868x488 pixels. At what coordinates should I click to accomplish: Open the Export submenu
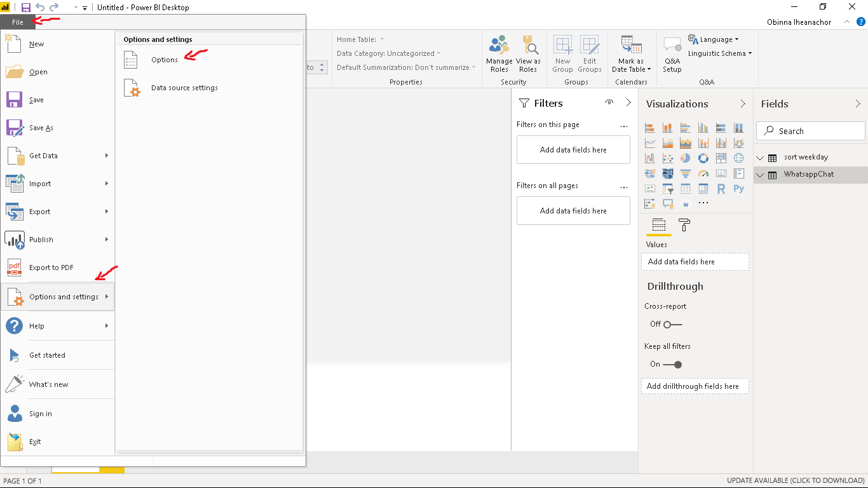tap(58, 212)
